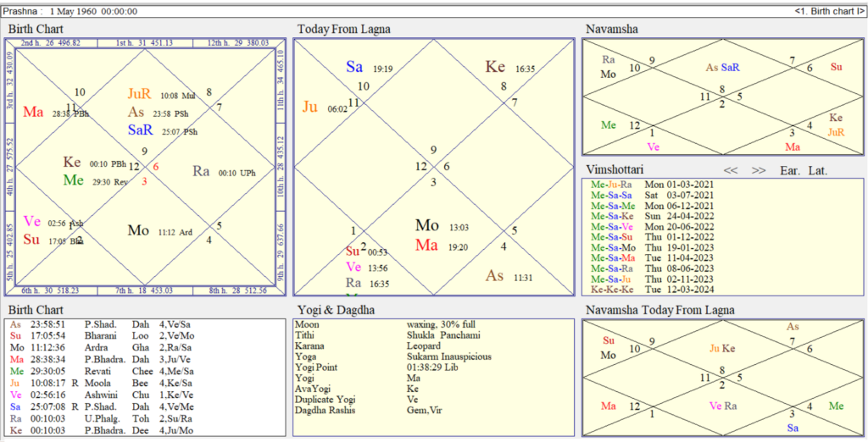Click 1st h. 31 451.13 house label
Screen dimensions: 868x442
(x=144, y=42)
